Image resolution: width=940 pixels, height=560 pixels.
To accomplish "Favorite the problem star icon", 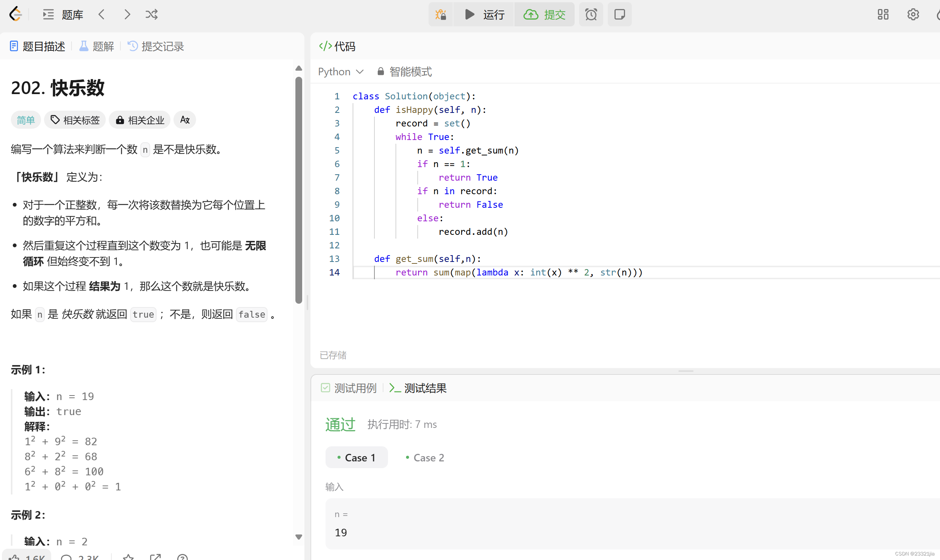I will (x=128, y=557).
